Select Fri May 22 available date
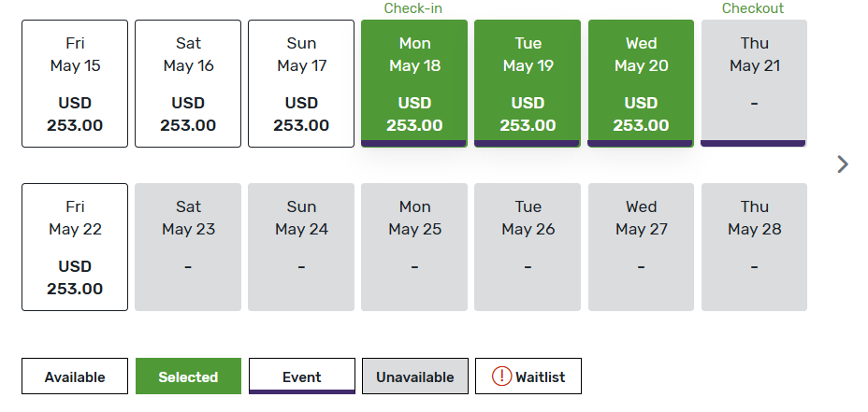Screen dimensions: 868x412 tap(75, 247)
